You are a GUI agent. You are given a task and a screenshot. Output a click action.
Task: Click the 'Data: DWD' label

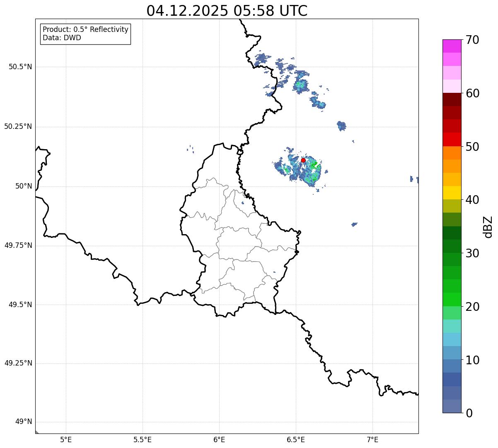click(62, 38)
